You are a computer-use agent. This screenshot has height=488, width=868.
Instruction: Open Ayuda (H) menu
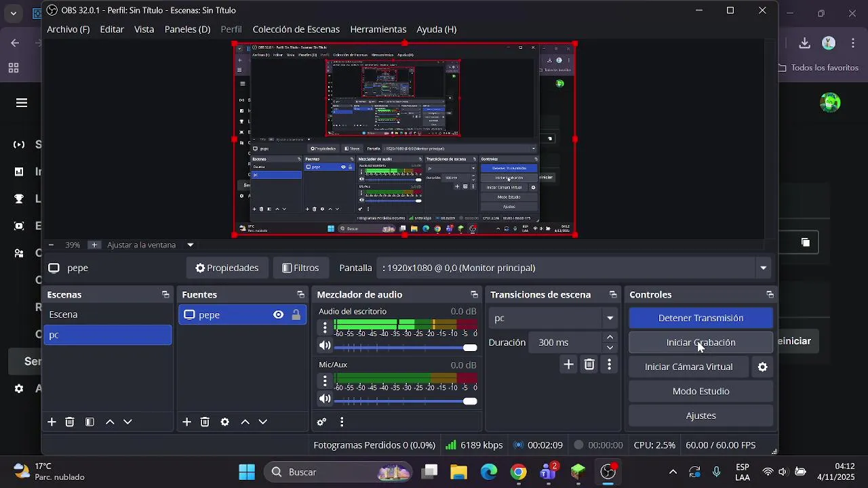[436, 29]
